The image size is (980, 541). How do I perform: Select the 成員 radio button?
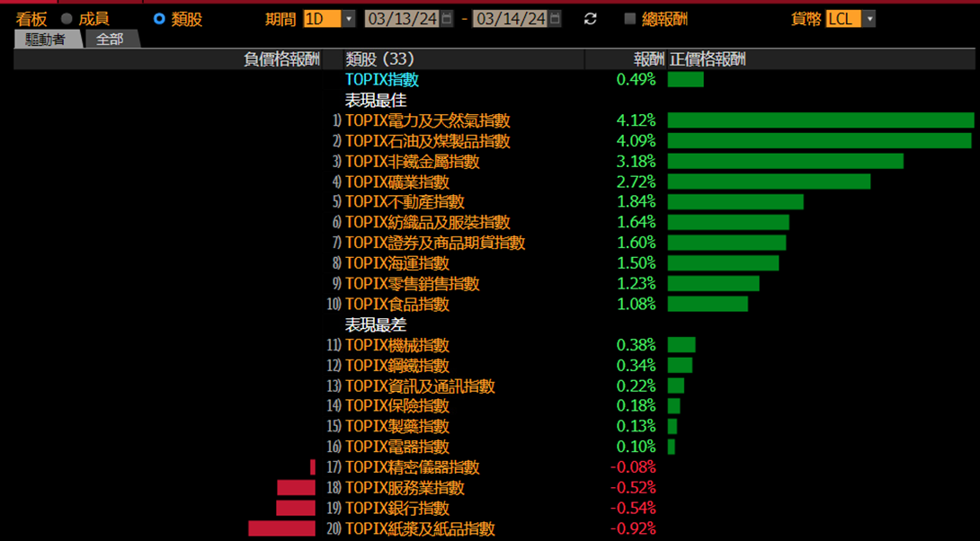(x=67, y=19)
